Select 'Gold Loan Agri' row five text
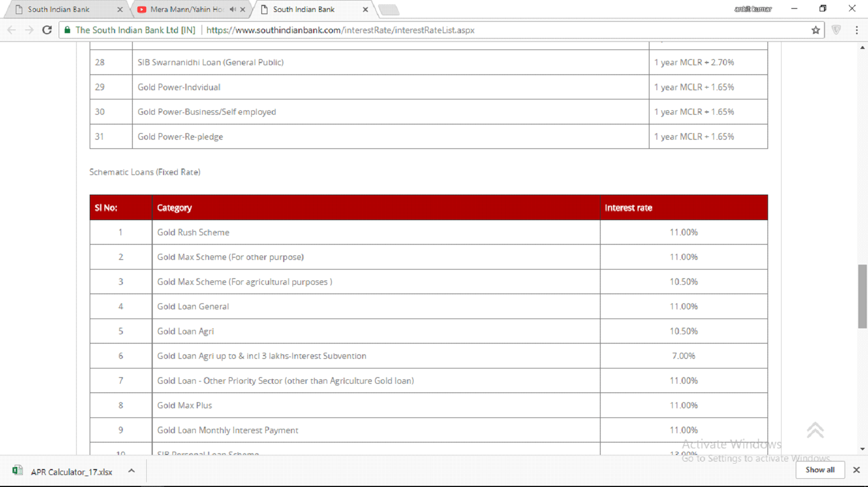Viewport: 868px width, 487px height. [185, 331]
